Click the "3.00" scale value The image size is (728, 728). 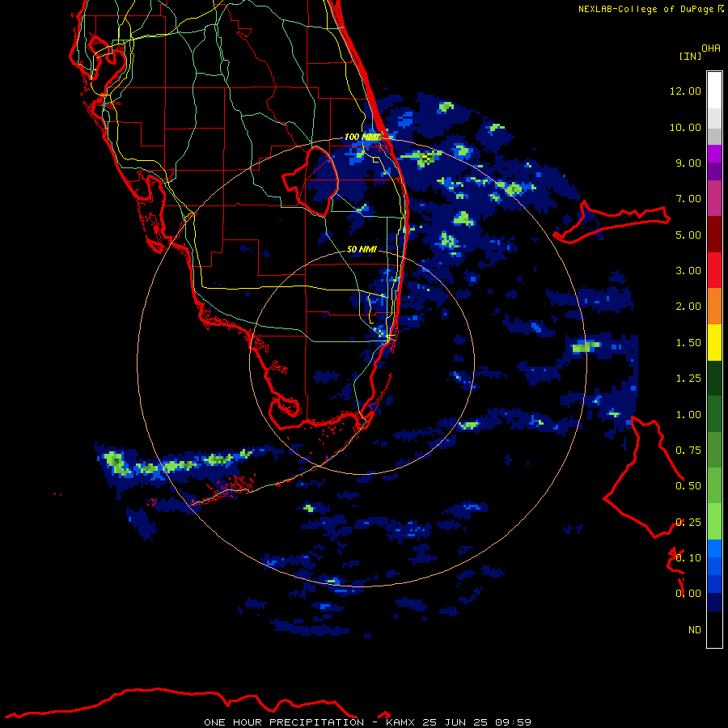coord(688,271)
